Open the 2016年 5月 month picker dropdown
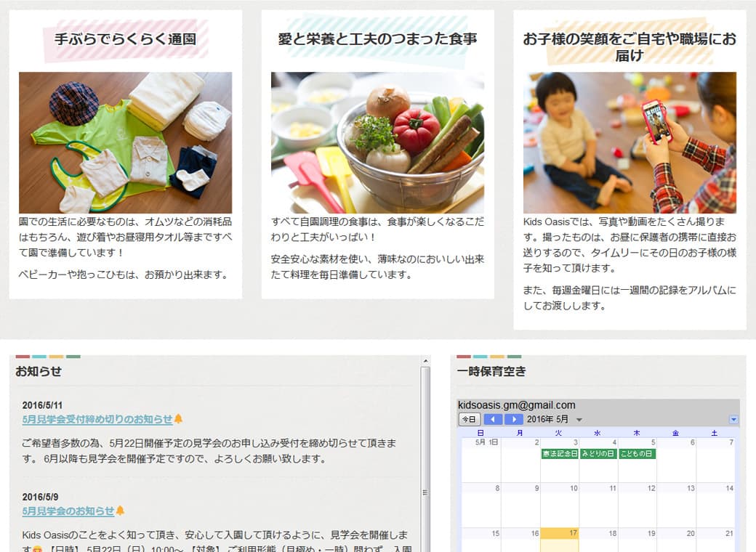756x552 pixels. (579, 420)
